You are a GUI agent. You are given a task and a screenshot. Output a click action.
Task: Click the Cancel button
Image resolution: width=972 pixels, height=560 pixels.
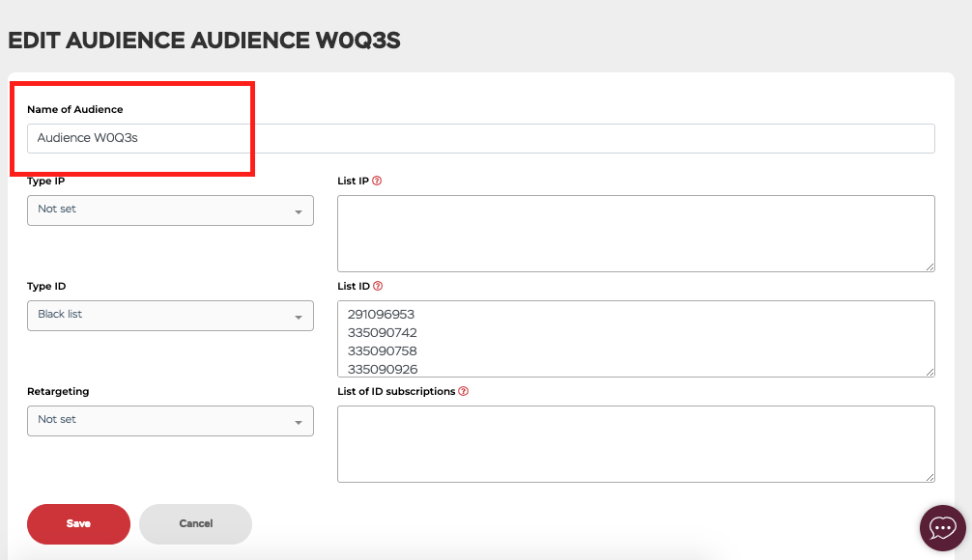coord(196,524)
